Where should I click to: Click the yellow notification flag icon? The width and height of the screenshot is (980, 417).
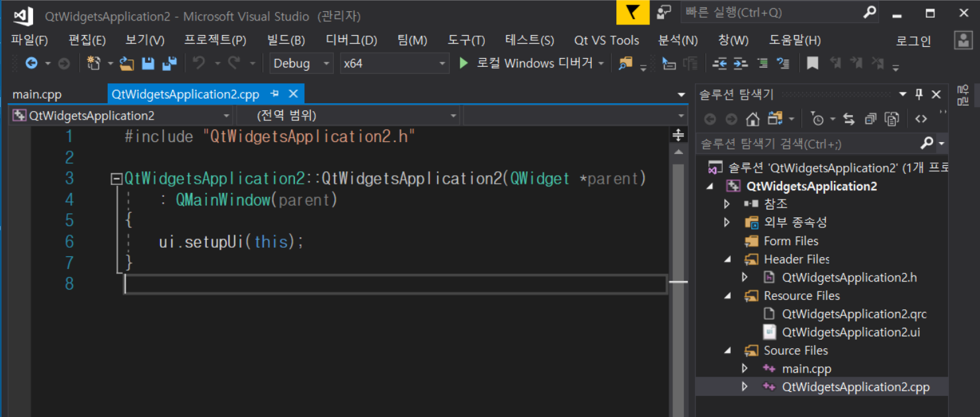pos(633,13)
